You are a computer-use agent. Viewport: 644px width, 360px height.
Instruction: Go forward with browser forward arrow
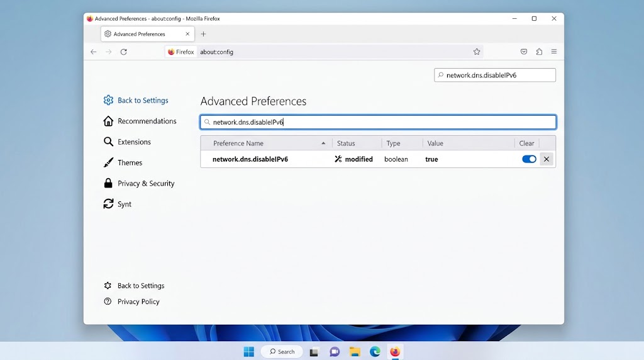(108, 52)
